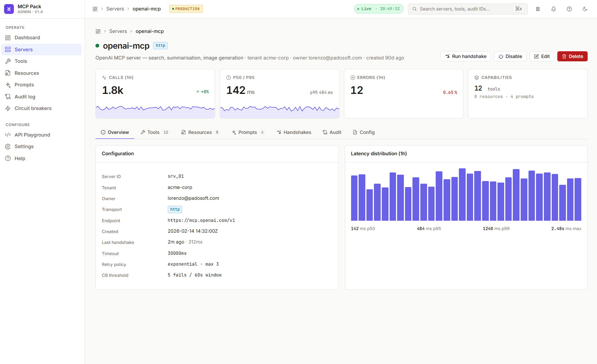Click the Tenant value acme-corp in Configuration

(x=180, y=187)
